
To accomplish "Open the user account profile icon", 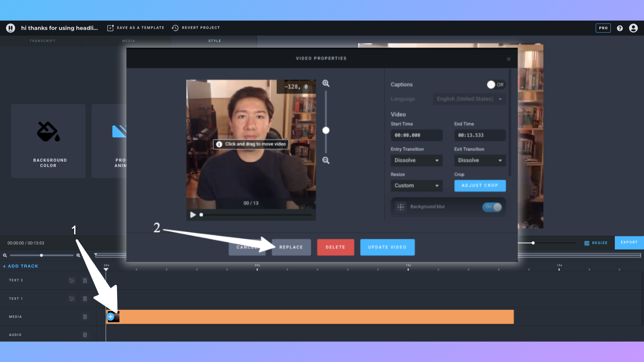I will [633, 28].
